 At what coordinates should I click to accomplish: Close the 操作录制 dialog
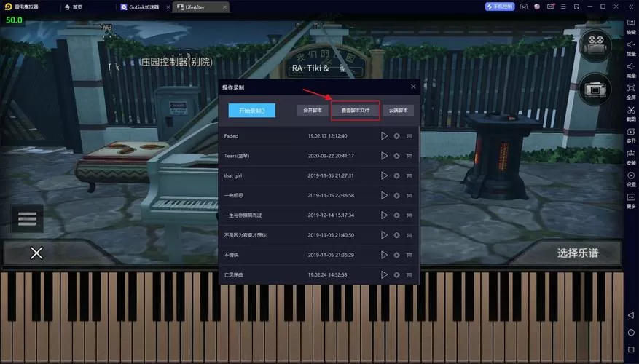click(413, 87)
